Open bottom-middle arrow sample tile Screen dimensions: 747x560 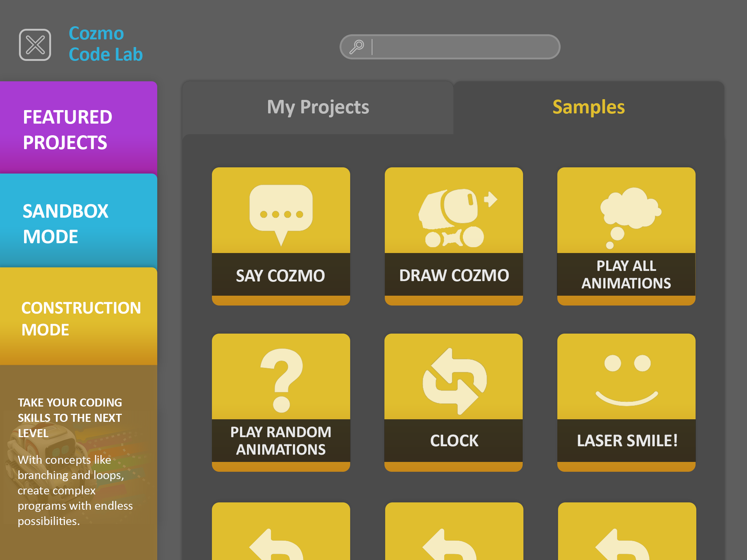454,531
